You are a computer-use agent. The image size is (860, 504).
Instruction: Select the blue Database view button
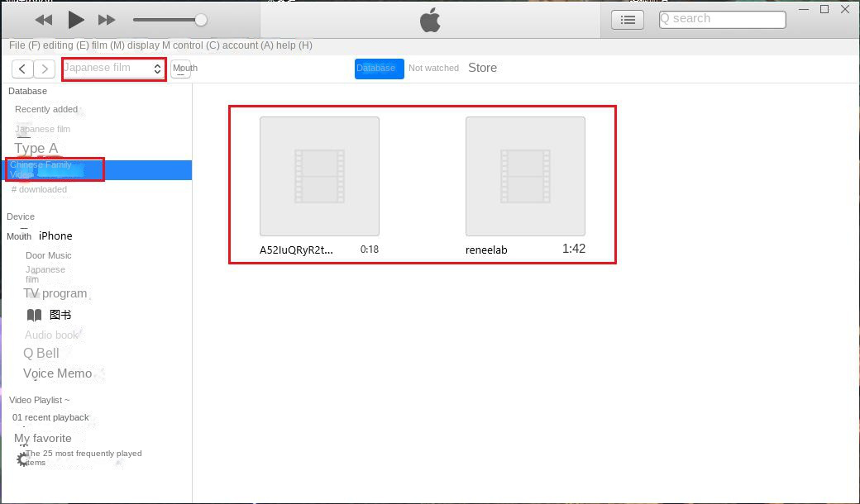379,69
